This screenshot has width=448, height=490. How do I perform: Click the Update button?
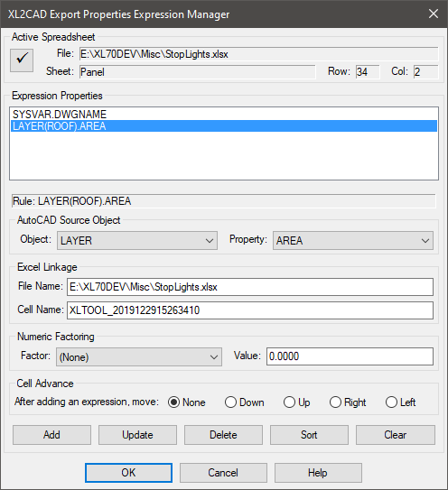click(137, 435)
